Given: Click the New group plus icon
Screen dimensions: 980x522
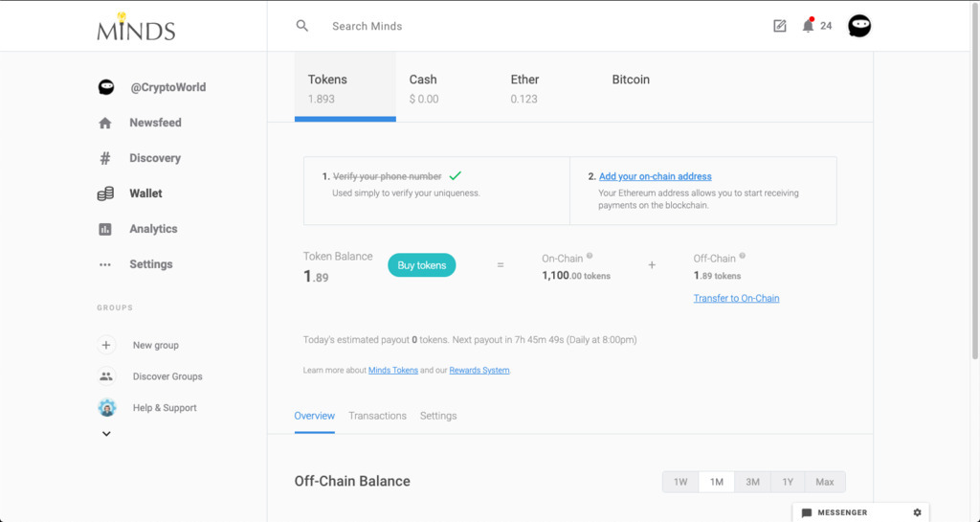Looking at the screenshot, I should 106,345.
